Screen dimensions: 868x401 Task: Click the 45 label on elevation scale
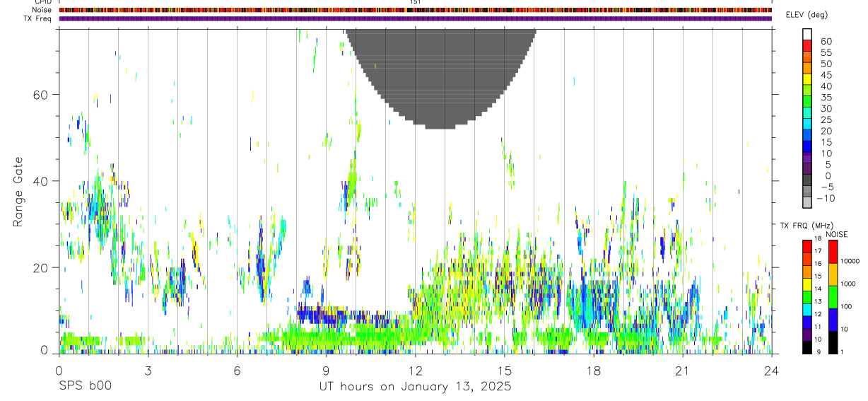point(826,76)
